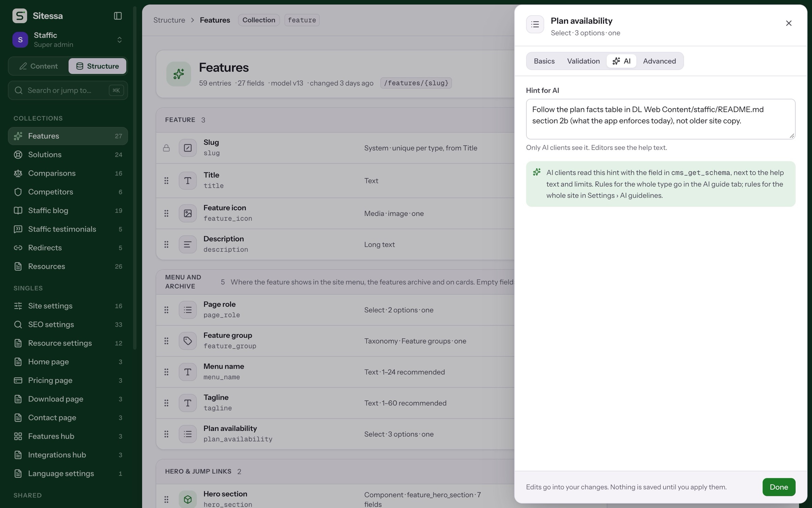Open the Language settings single
Viewport: 812px width, 508px height.
point(68,473)
